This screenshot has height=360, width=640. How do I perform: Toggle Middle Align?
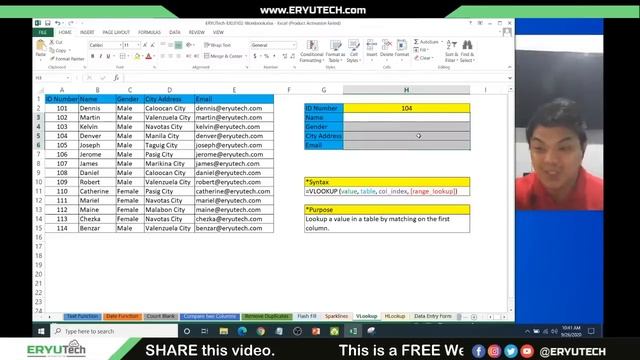171,45
